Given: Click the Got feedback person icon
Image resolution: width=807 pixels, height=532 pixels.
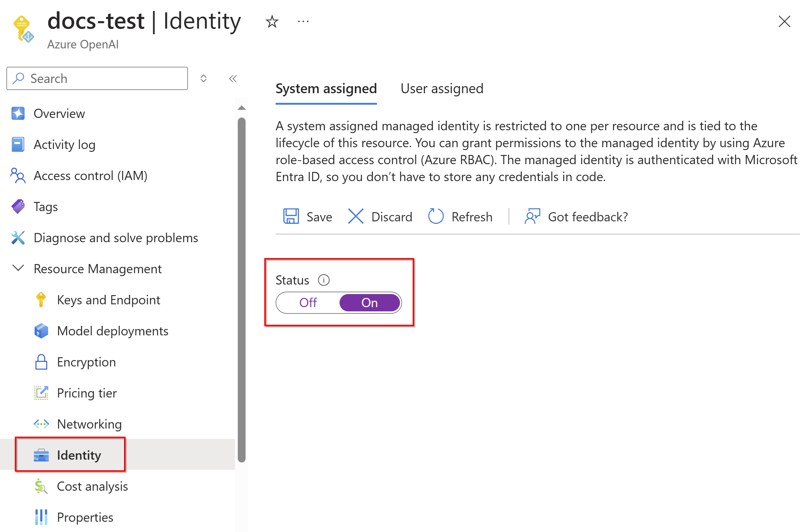Looking at the screenshot, I should pos(532,216).
